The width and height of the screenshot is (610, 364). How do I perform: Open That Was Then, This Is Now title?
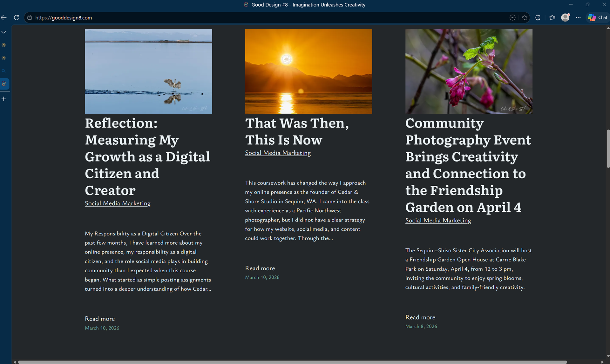pyautogui.click(x=297, y=131)
